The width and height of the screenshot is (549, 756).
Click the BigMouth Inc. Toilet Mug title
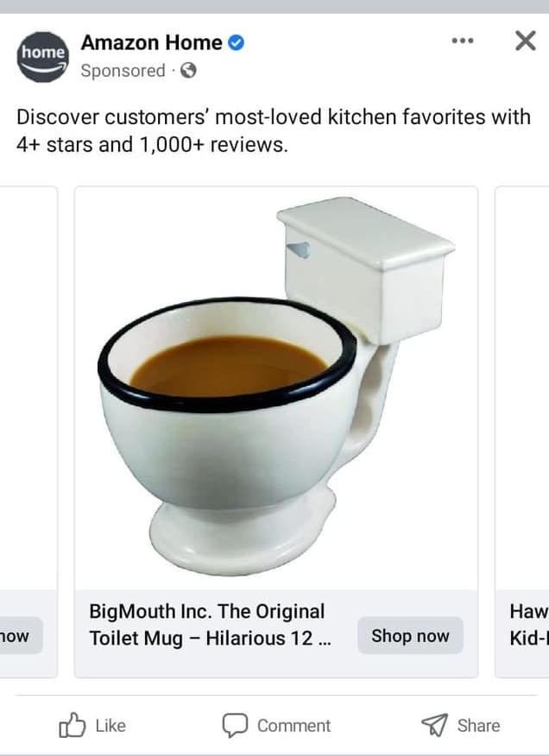[211, 625]
